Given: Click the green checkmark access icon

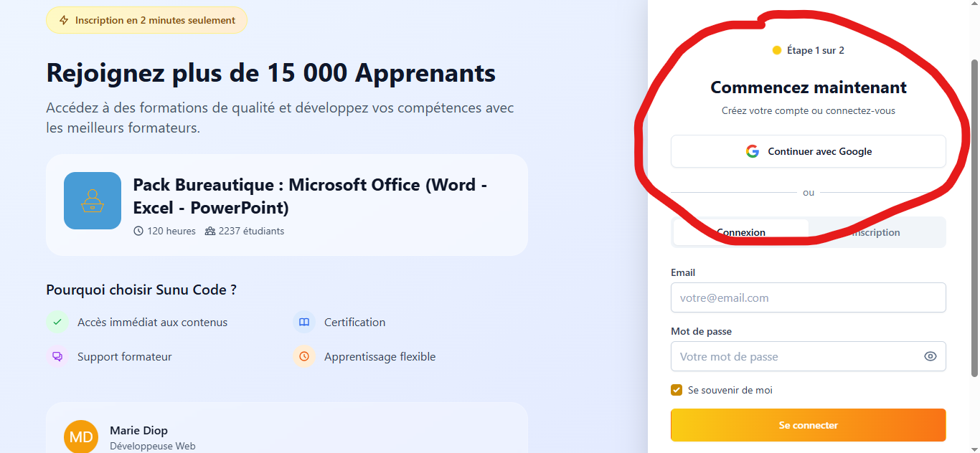Looking at the screenshot, I should coord(57,322).
